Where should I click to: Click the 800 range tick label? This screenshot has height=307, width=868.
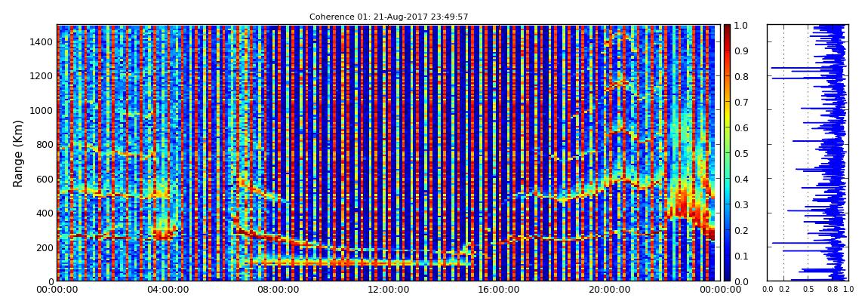point(45,145)
